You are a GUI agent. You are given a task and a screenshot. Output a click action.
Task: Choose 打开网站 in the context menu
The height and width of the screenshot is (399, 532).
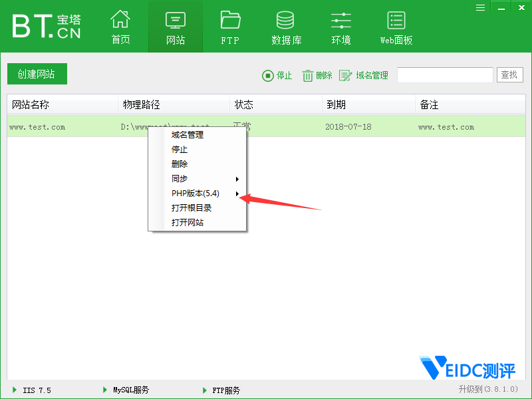pos(188,223)
